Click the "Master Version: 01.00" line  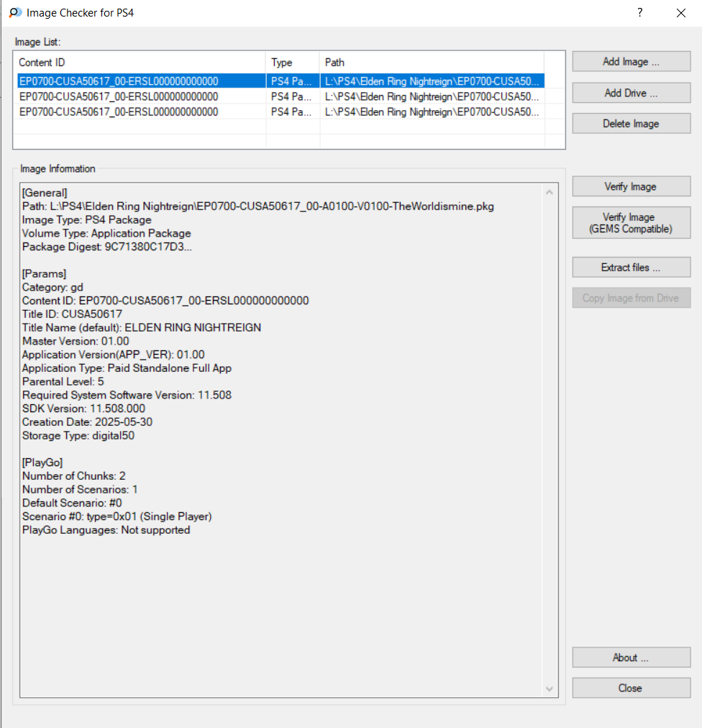76,341
